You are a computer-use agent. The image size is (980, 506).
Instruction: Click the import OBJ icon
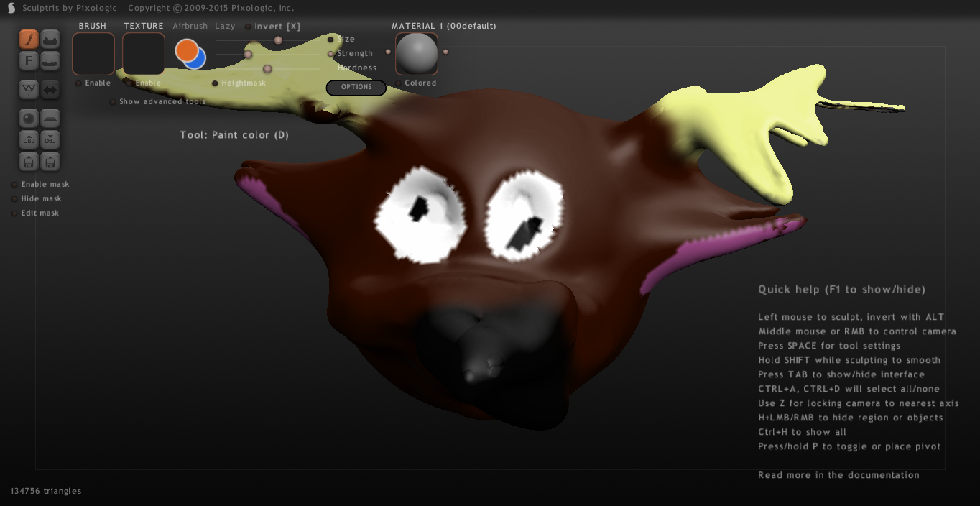point(29,139)
